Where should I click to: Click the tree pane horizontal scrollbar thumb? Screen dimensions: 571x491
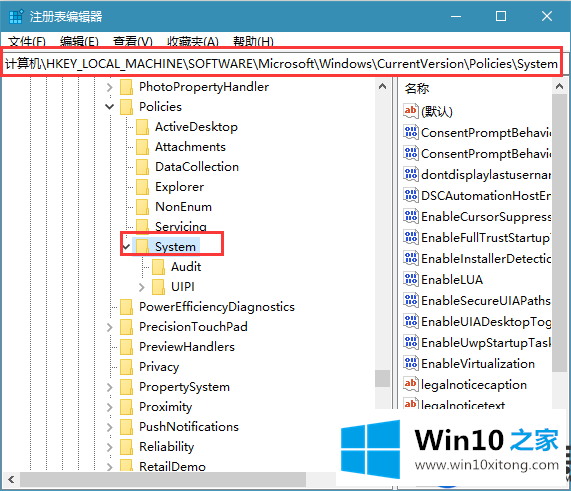click(163, 480)
